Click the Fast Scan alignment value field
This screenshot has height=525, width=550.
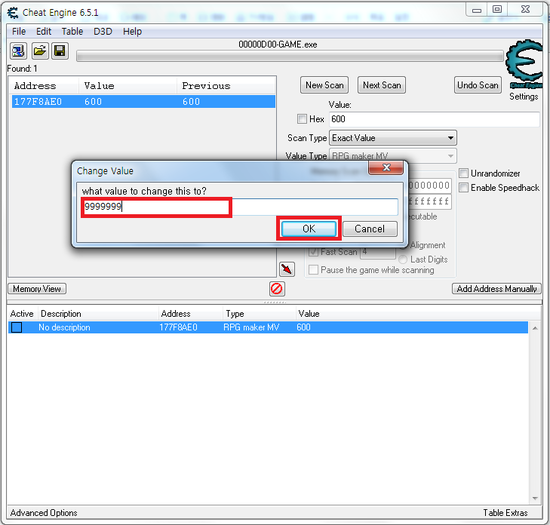click(378, 252)
